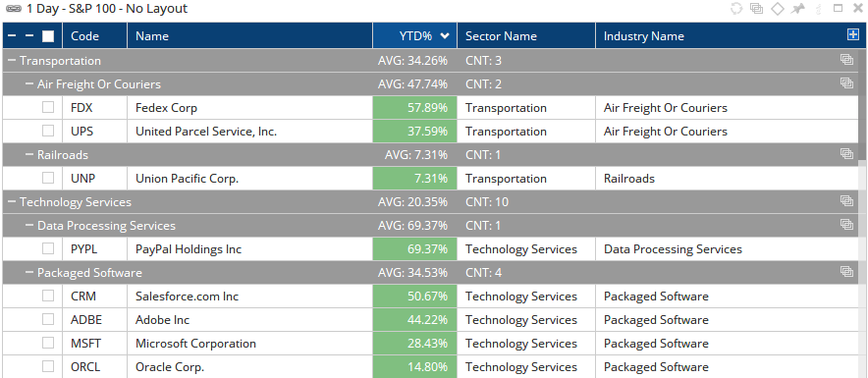Sort by the Industry Name column header
Viewport: 868px width, 378px height.
click(644, 36)
